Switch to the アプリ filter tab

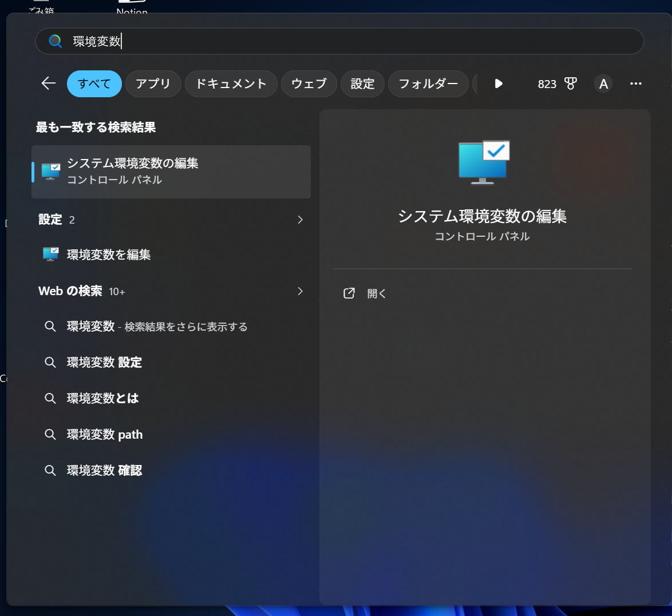(x=153, y=84)
